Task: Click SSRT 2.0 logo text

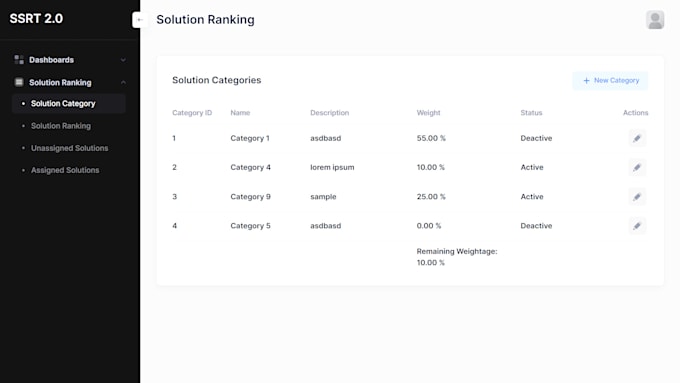Action: 36,19
